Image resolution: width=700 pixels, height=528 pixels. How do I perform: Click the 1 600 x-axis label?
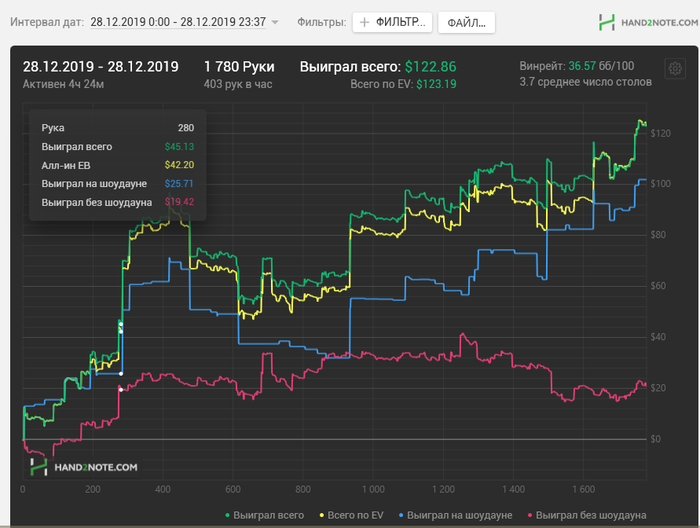583,489
